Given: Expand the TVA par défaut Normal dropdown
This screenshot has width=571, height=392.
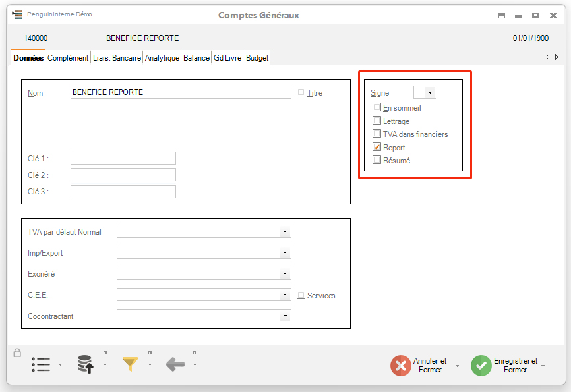Looking at the screenshot, I should (x=285, y=232).
